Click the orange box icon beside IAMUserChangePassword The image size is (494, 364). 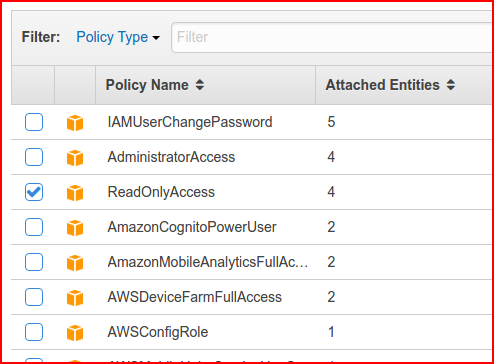(x=75, y=123)
